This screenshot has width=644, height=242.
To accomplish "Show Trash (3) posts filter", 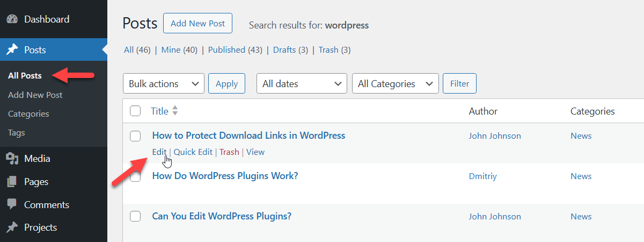I will [334, 50].
